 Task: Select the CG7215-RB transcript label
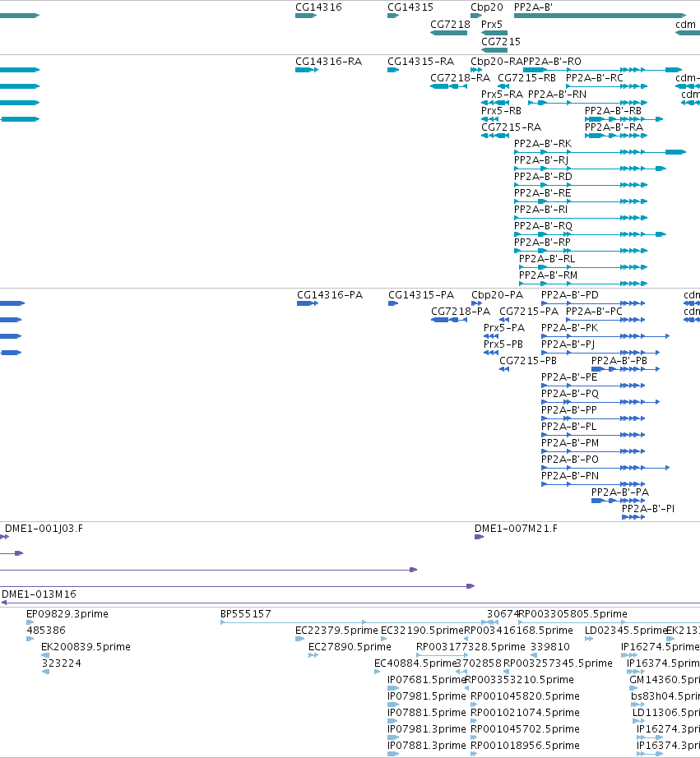coord(526,78)
